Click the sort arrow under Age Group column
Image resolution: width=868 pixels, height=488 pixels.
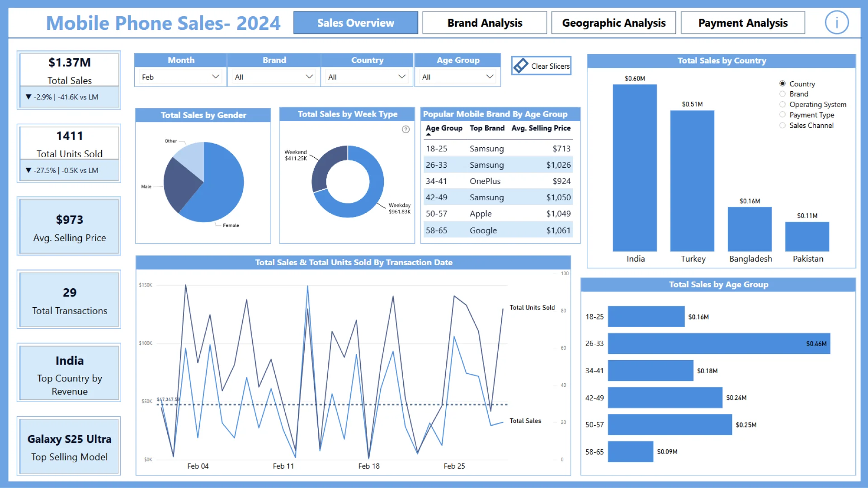tap(429, 135)
